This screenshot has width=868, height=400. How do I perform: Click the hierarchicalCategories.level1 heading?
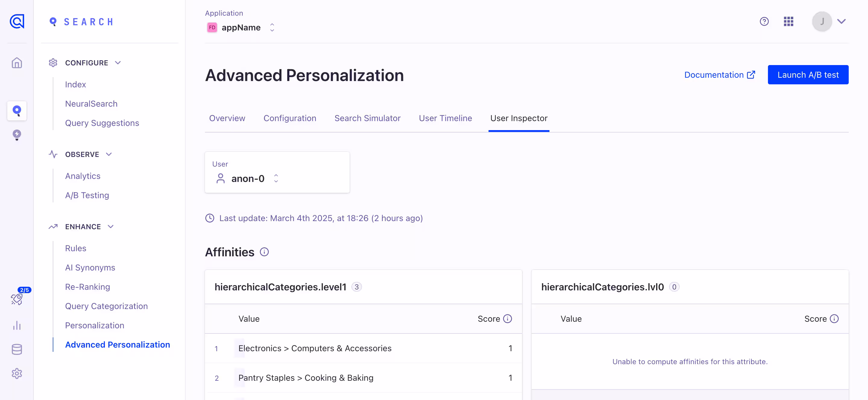(x=280, y=287)
